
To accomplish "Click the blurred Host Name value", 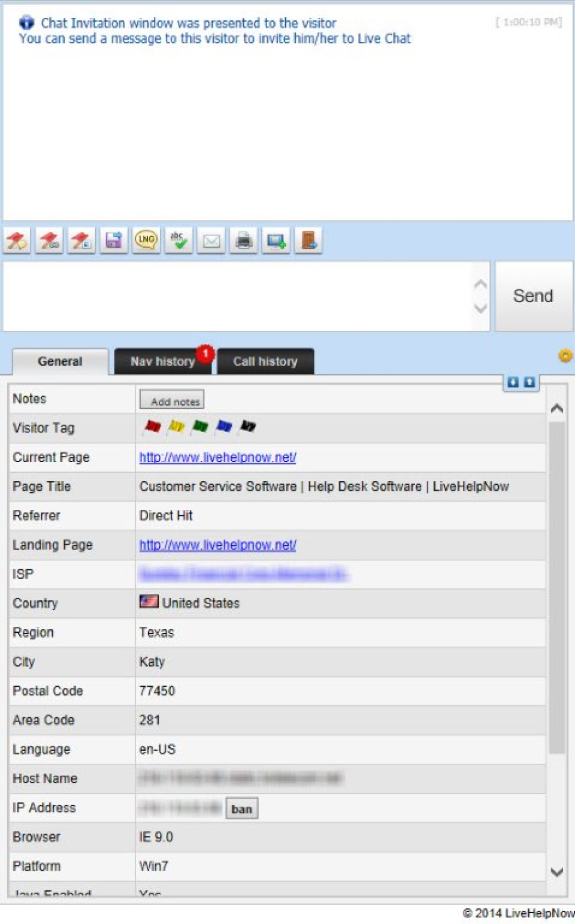I will click(x=241, y=778).
